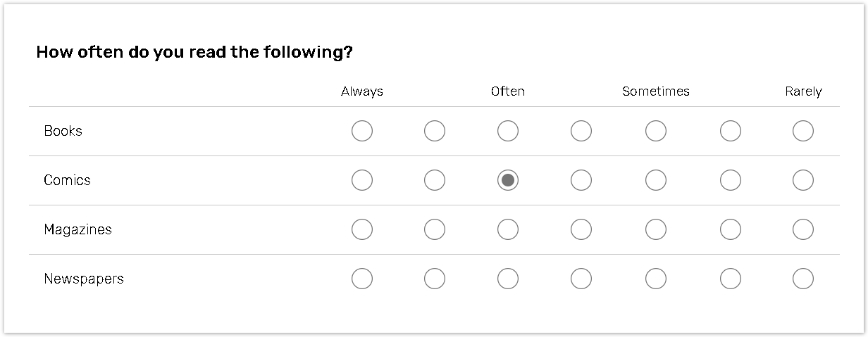This screenshot has height=337, width=868.
Task: Select Rarely for Books
Action: 802,131
